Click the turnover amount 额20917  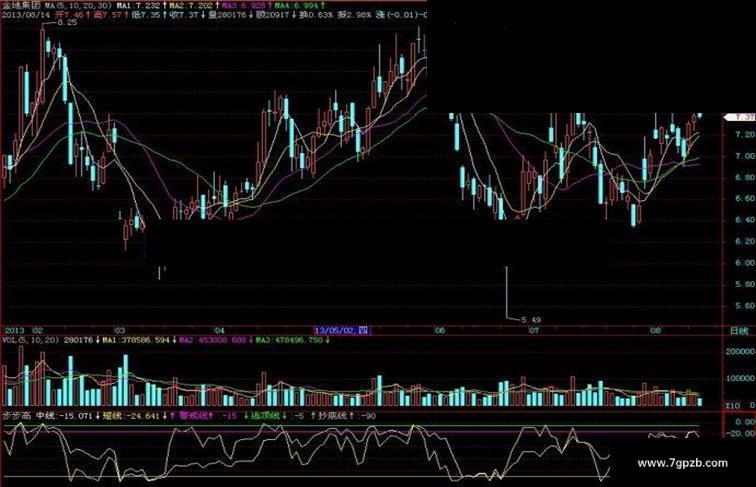pyautogui.click(x=274, y=15)
